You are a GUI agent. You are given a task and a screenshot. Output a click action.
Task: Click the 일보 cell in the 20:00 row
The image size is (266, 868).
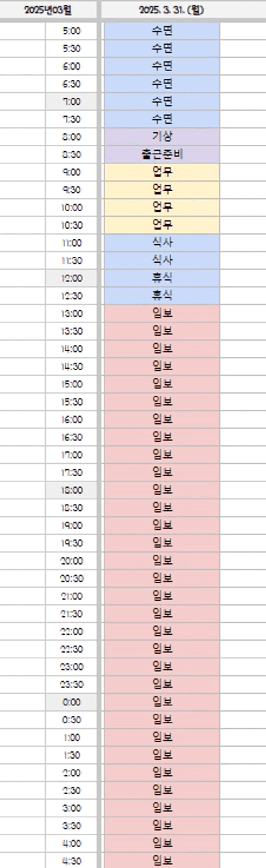[x=162, y=560]
